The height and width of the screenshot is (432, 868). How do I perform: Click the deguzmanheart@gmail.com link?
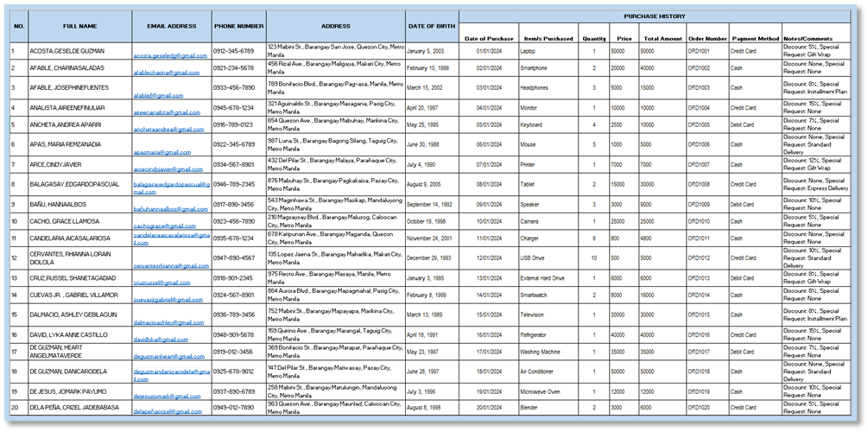(165, 357)
